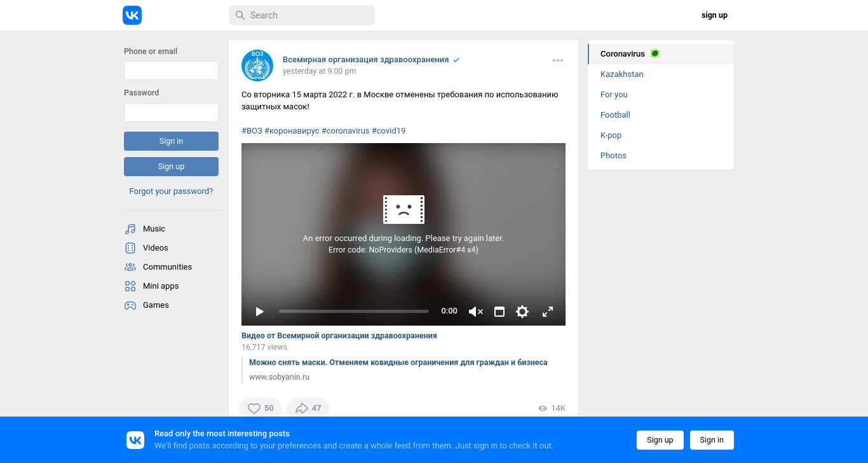The height and width of the screenshot is (463, 868).
Task: Select the Football feed tab
Action: pos(661,115)
